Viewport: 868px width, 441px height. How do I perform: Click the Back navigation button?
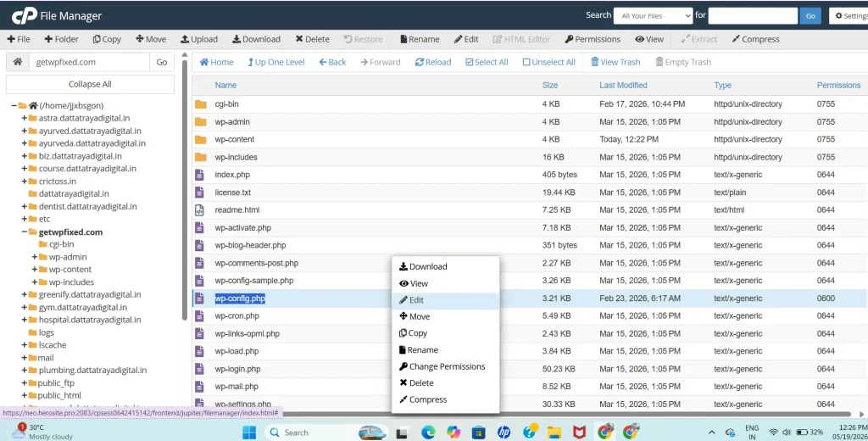pos(332,62)
